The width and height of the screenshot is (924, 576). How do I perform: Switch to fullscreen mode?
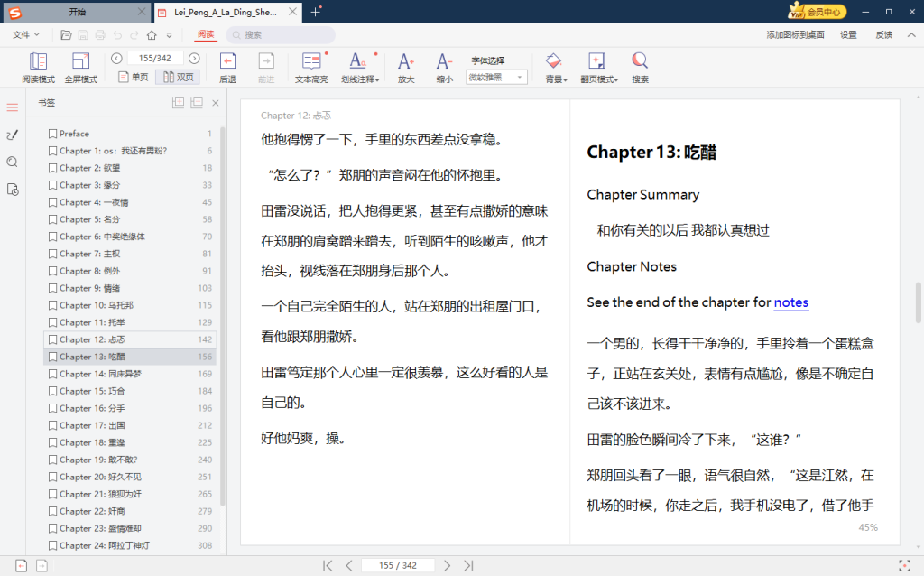80,67
